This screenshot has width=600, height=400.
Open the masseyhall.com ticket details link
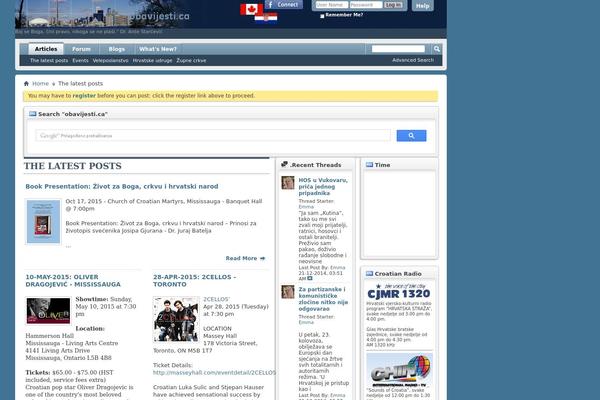click(x=214, y=372)
